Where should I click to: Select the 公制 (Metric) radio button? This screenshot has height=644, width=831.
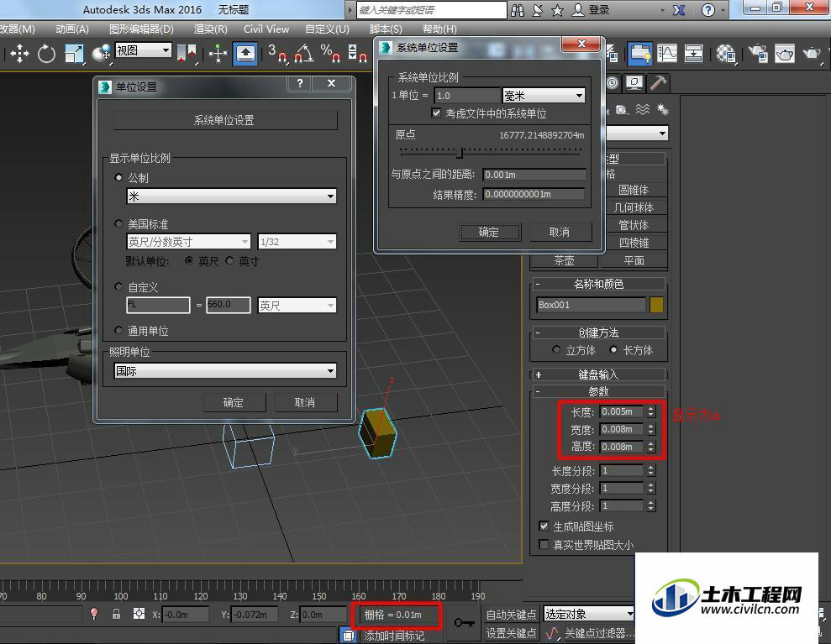tap(118, 177)
